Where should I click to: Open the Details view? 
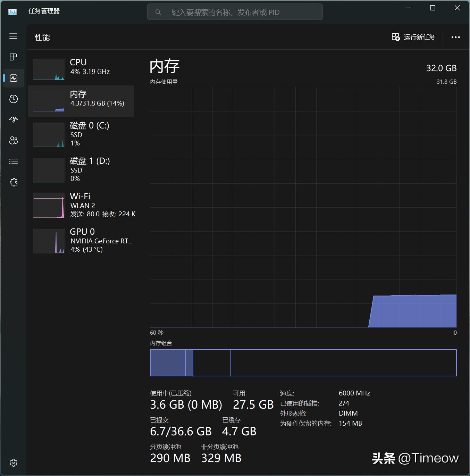(x=13, y=161)
